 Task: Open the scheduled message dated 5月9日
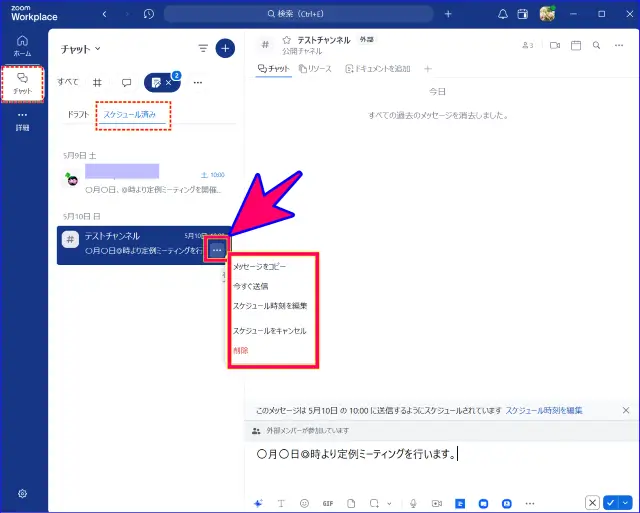145,180
